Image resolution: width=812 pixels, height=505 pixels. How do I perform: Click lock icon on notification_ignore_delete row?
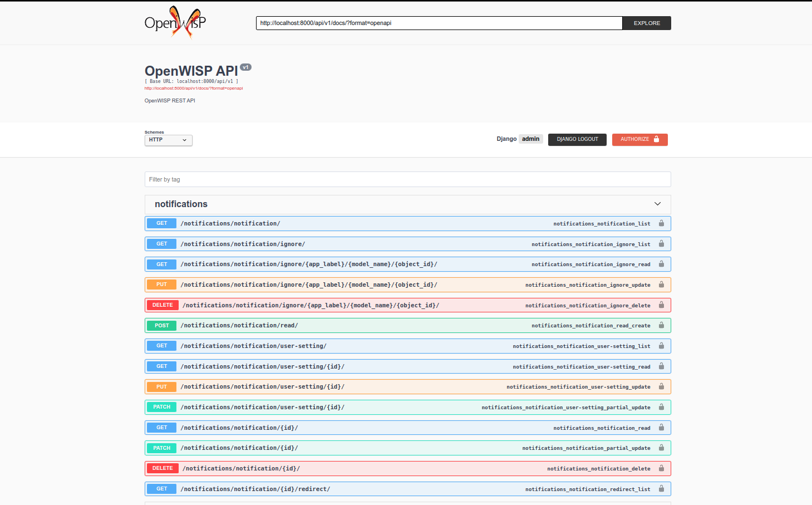661,305
